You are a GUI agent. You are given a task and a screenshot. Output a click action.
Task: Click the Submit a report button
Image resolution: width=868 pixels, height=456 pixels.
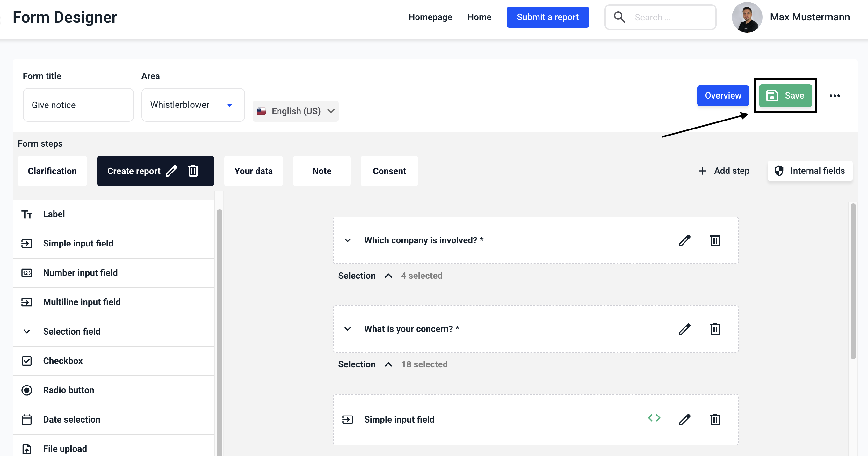click(547, 17)
